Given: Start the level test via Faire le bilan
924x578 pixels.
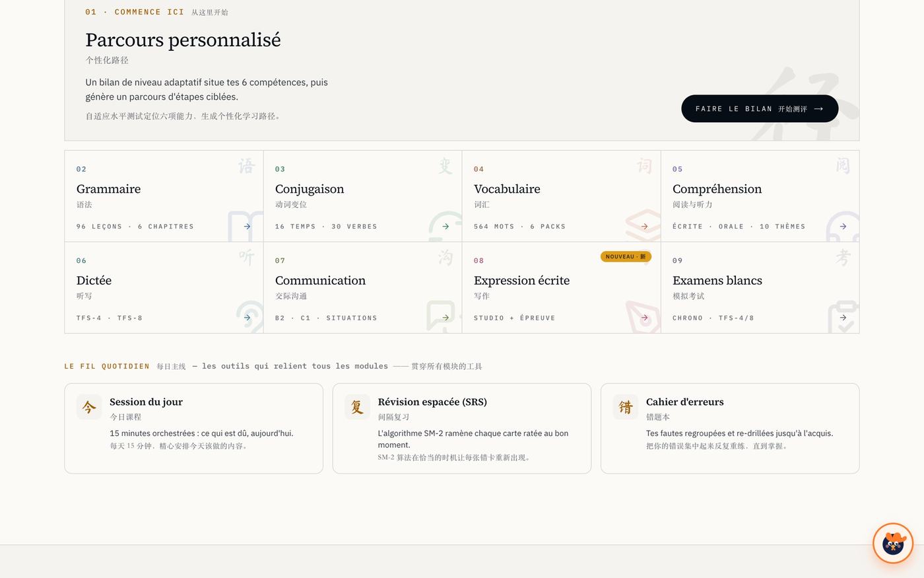Looking at the screenshot, I should (760, 108).
